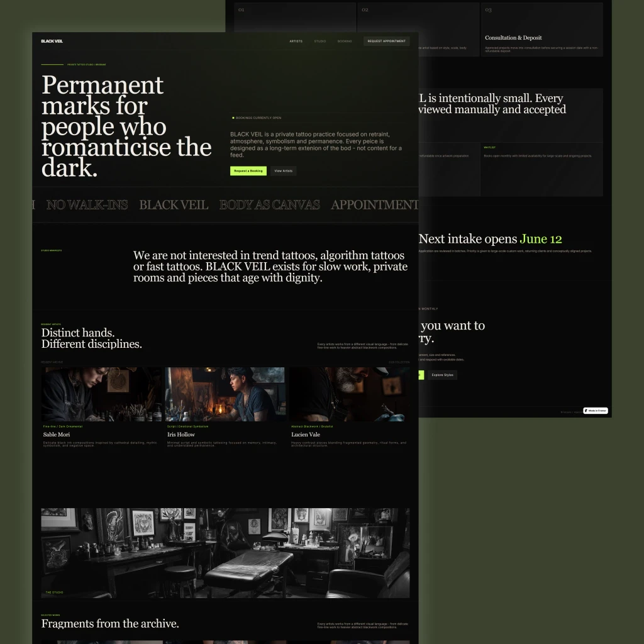Viewport: 644px width, 644px height.
Task: Click the Bookings Currently Open status label
Action: click(258, 118)
